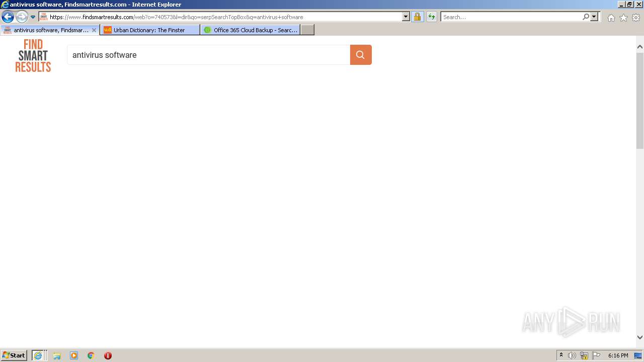Viewport: 644px width, 362px height.
Task: Click the Action Center flag icon
Action: (x=596, y=355)
